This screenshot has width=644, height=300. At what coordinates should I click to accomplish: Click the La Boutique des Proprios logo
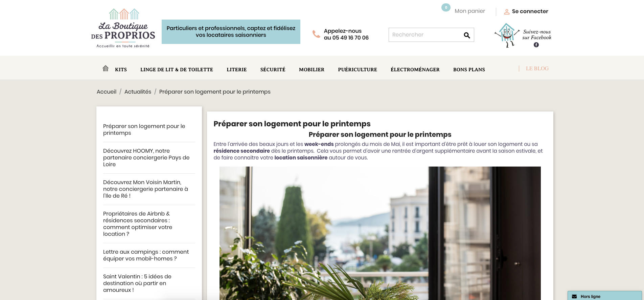pyautogui.click(x=123, y=28)
